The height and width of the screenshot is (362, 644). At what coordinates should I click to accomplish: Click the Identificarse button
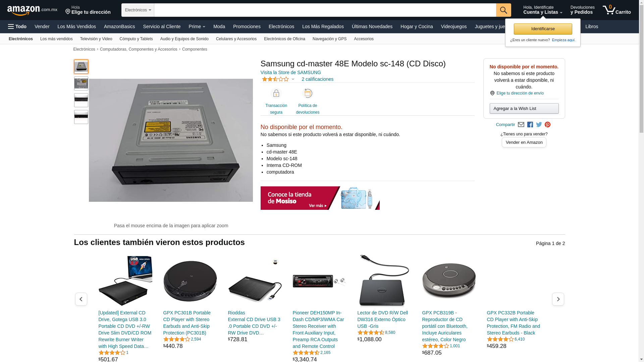point(543,29)
